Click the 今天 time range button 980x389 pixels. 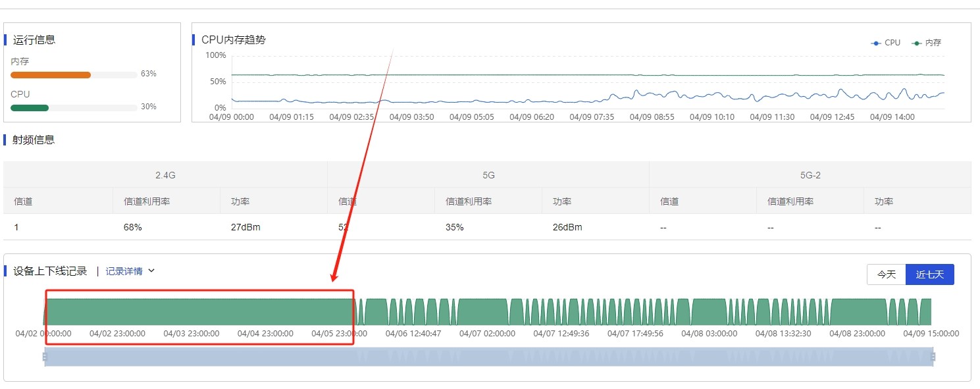[886, 274]
